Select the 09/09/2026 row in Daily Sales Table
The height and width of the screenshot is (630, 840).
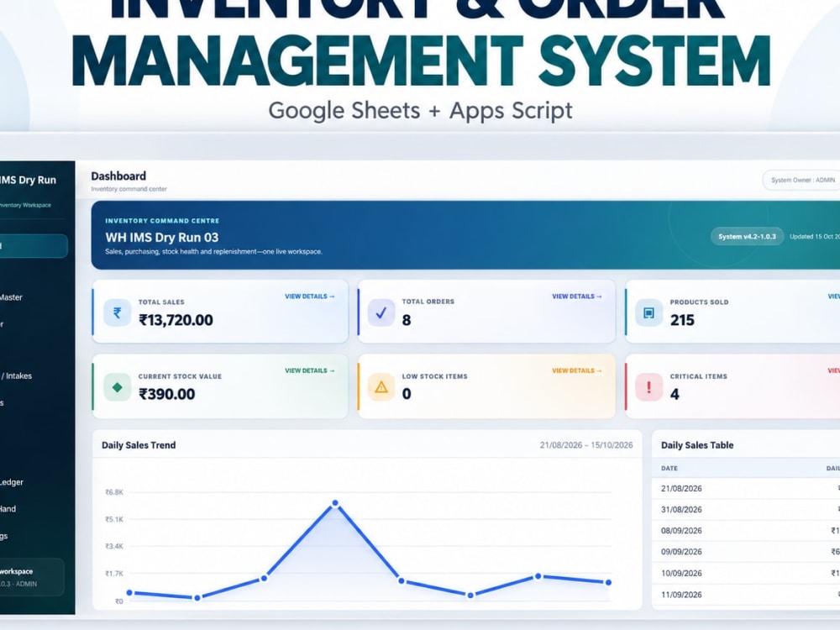pos(746,552)
